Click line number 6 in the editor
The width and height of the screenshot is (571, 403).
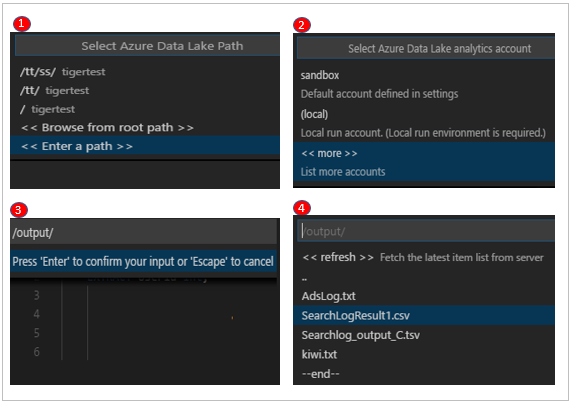click(x=36, y=352)
